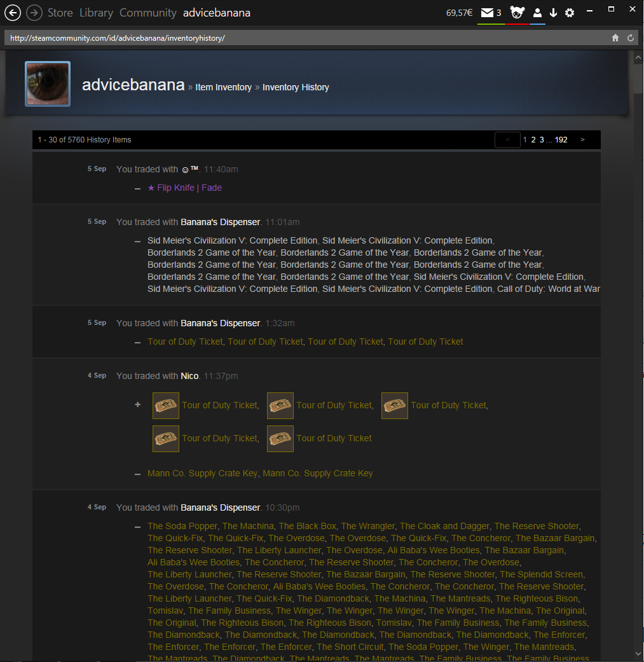Open settings via the gear icon

[570, 13]
